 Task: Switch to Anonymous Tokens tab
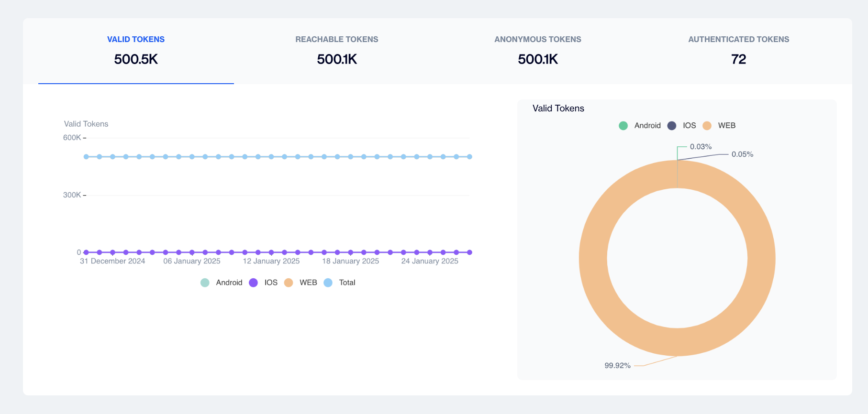click(x=538, y=51)
